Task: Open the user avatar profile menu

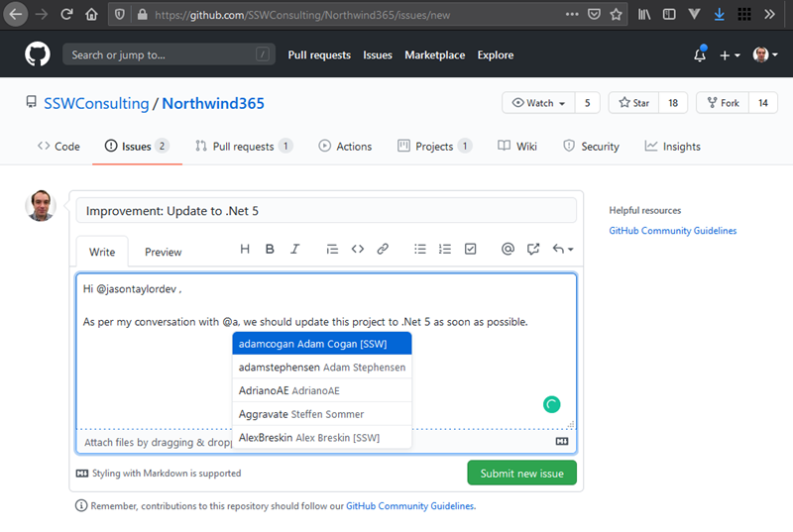Action: coord(765,55)
